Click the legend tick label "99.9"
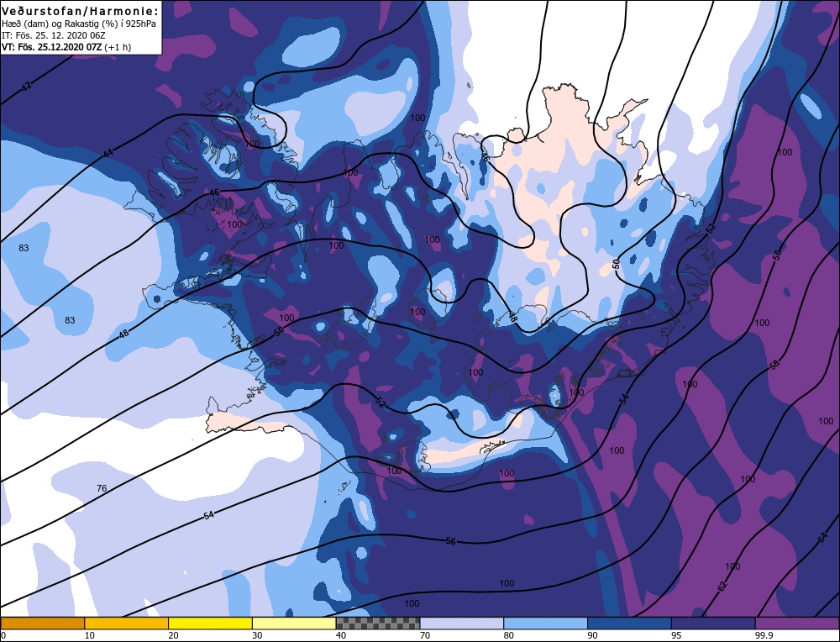This screenshot has width=840, height=642. click(x=764, y=635)
